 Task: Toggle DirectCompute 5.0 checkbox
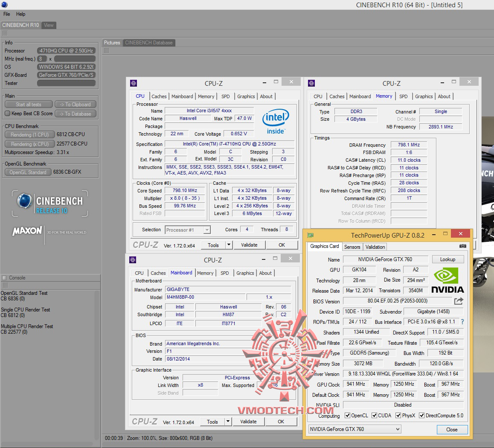421,415
